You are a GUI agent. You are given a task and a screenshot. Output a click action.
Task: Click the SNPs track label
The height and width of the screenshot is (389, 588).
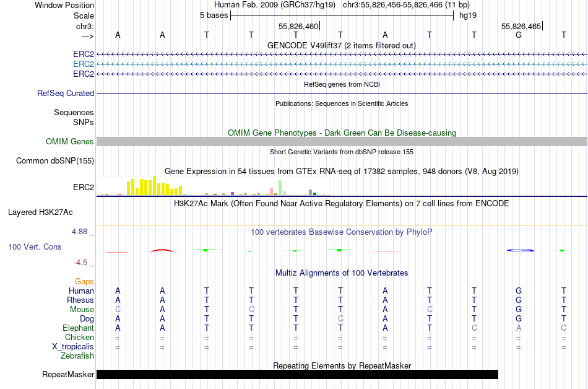[84, 122]
